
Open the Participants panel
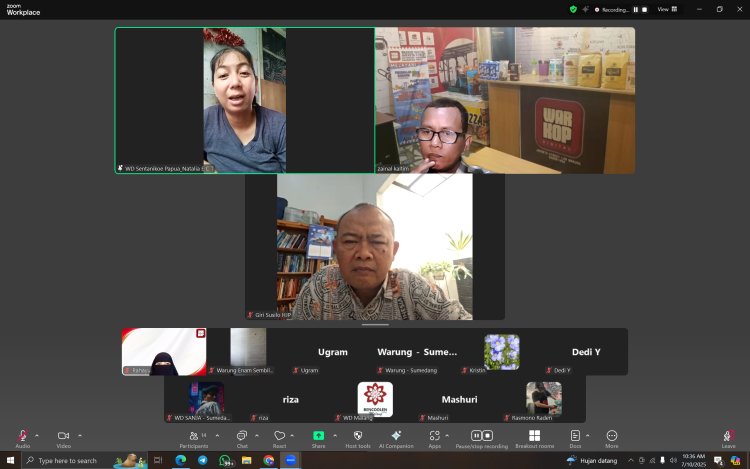pos(193,436)
